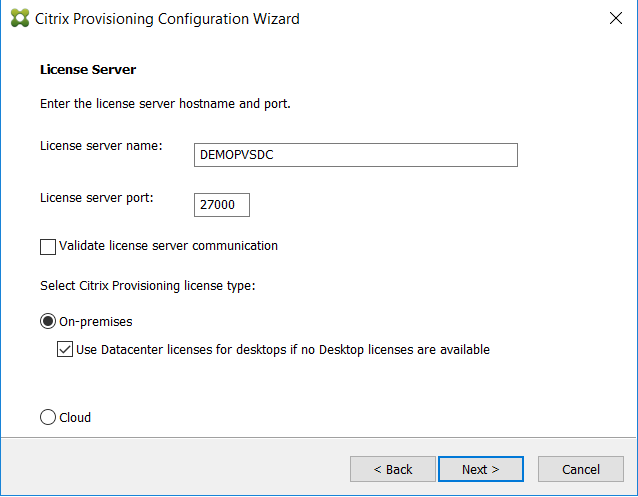
Task: Focus the License server port field
Action: [222, 205]
